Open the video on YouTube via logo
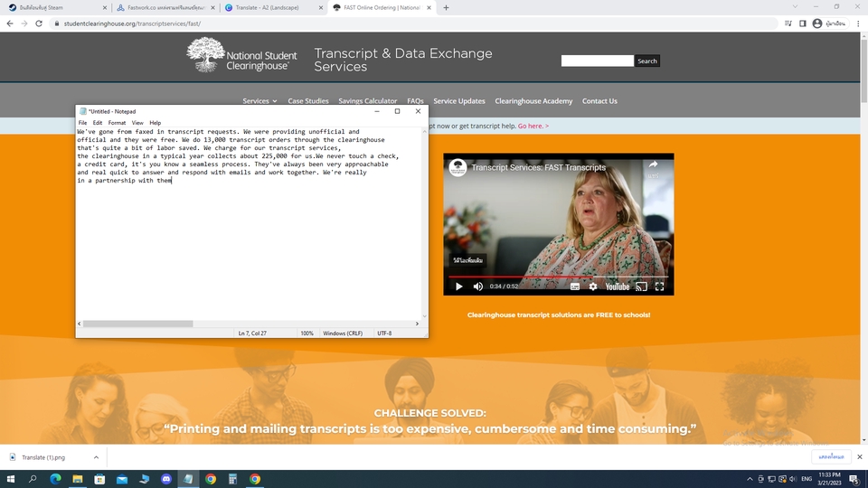The width and height of the screenshot is (868, 488). (x=618, y=286)
